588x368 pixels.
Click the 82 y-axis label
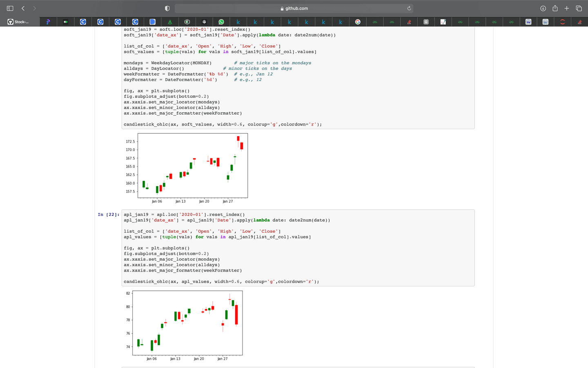tap(128, 294)
